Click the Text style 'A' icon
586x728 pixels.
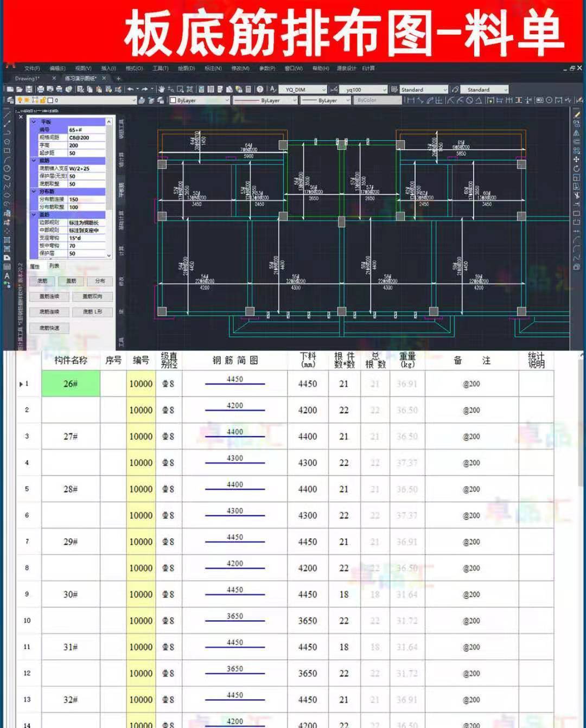click(273, 89)
